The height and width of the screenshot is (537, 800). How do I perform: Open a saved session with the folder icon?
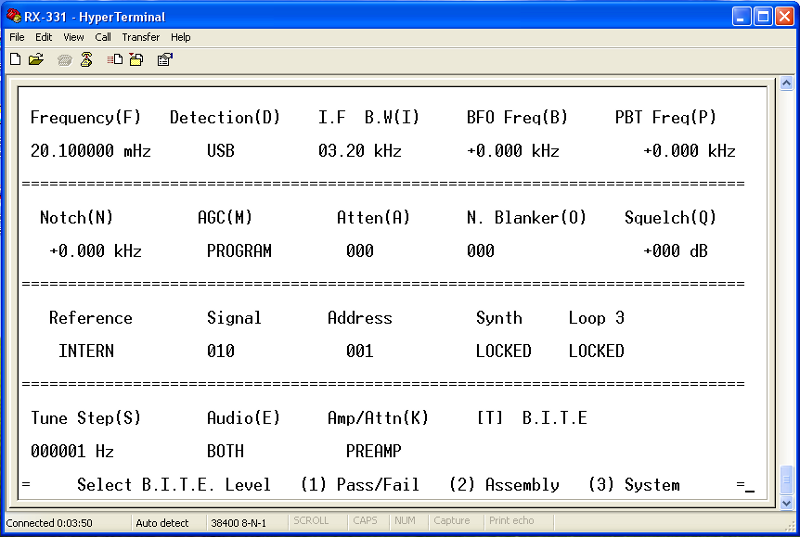(x=36, y=60)
